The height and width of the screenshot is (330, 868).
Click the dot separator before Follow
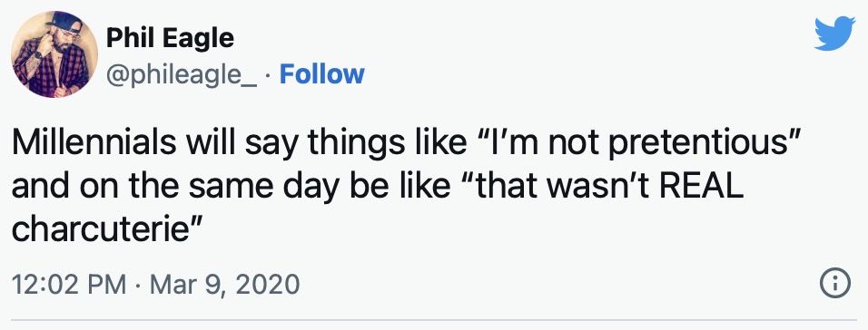(x=268, y=75)
